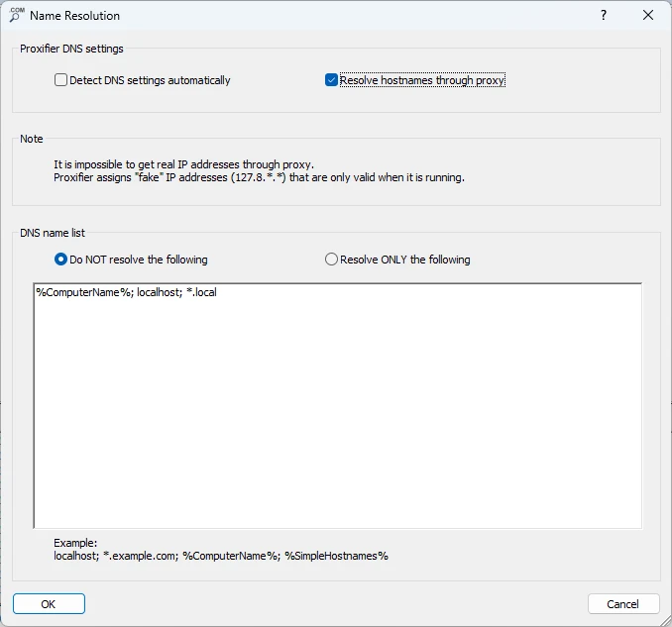Click the bottom-right resize grip of dialog
This screenshot has width=672, height=627.
click(666, 621)
